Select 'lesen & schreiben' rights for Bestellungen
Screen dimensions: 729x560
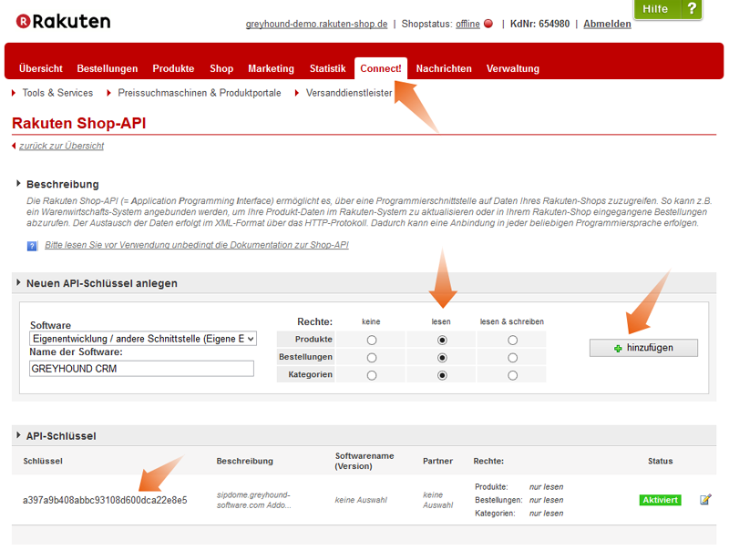[x=512, y=358]
